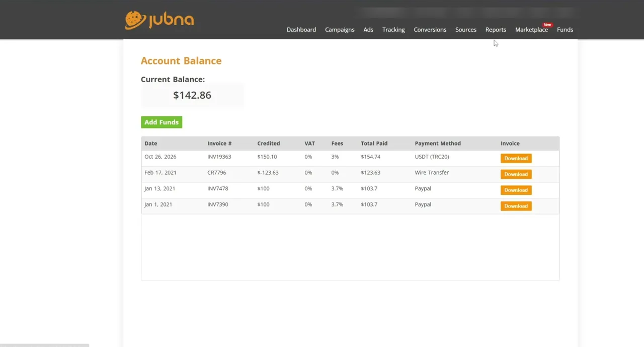
Task: Click the Jubna logo
Action: coord(159,20)
